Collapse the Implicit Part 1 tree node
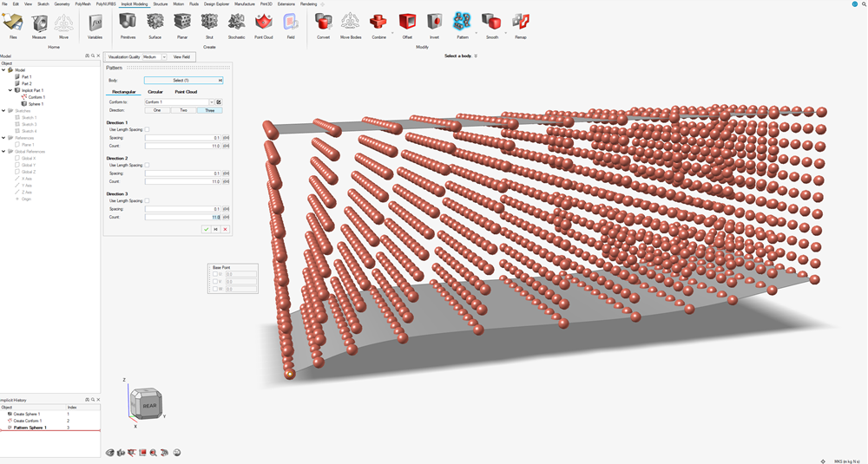868x464 pixels. point(10,90)
